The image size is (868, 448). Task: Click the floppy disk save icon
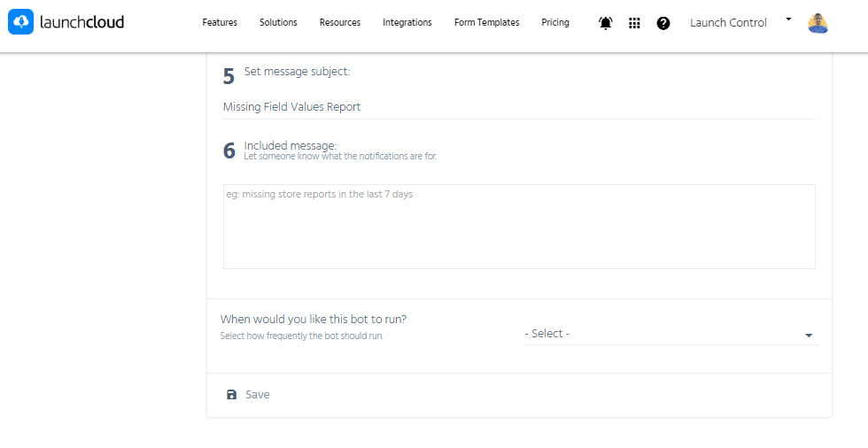click(x=231, y=395)
